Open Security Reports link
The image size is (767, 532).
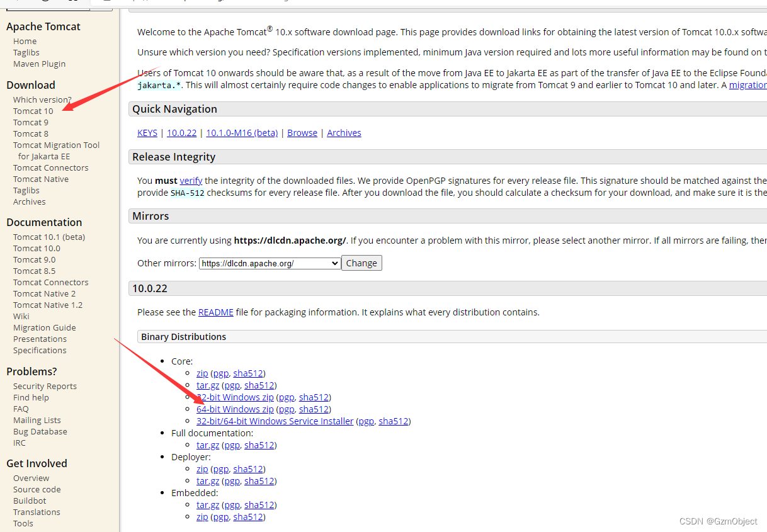(x=45, y=386)
